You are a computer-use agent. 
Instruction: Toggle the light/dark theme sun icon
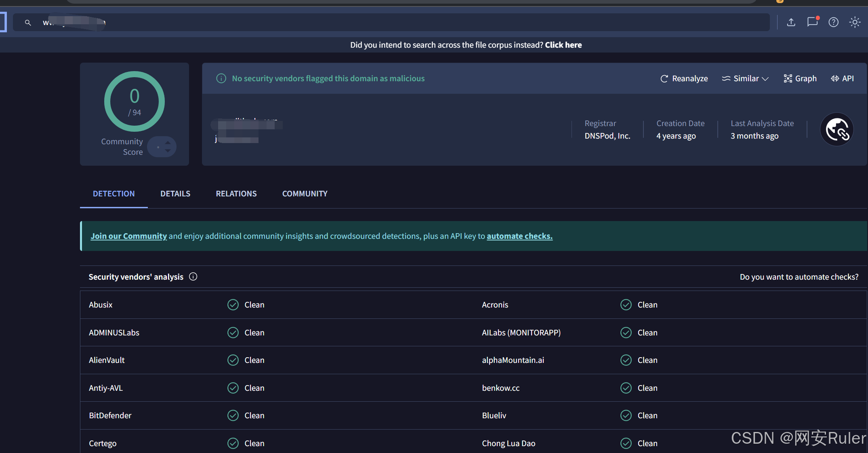click(854, 22)
